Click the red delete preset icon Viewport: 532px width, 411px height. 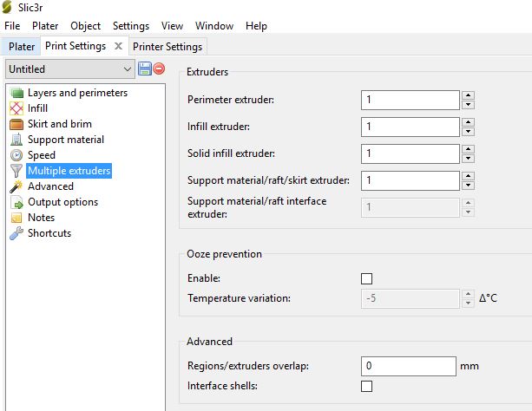pos(159,68)
